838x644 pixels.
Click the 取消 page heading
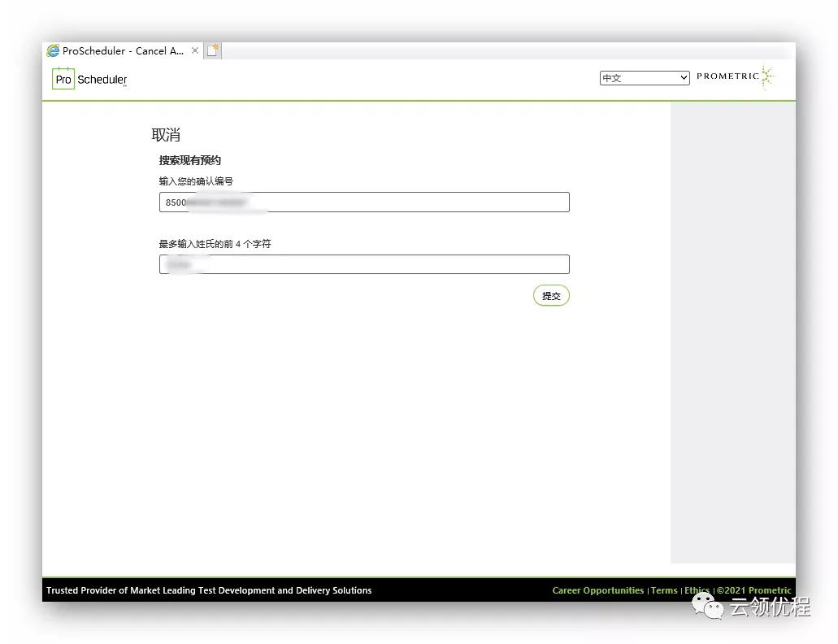coord(166,135)
